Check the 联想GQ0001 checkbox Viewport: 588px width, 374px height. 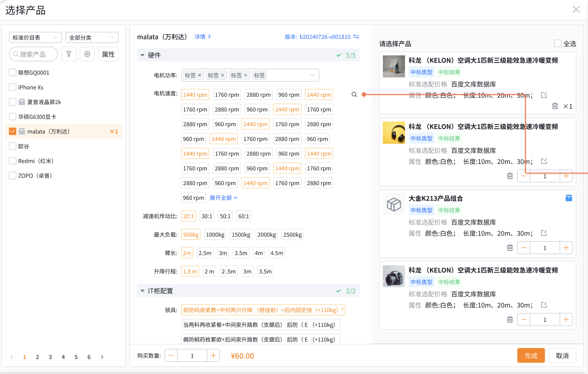(x=12, y=72)
